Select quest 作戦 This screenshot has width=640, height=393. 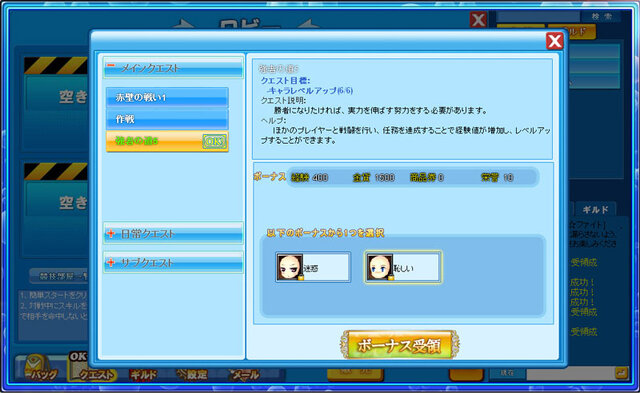coord(167,119)
